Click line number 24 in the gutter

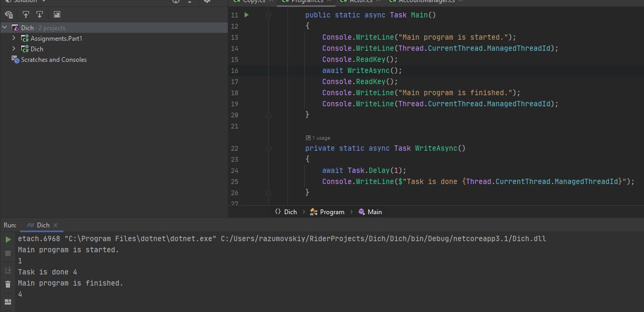[x=235, y=170]
